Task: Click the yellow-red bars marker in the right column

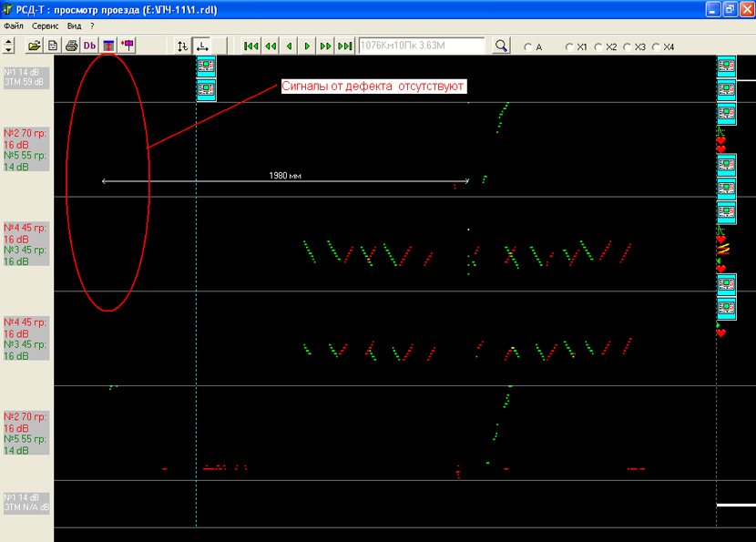Action: 722,250
